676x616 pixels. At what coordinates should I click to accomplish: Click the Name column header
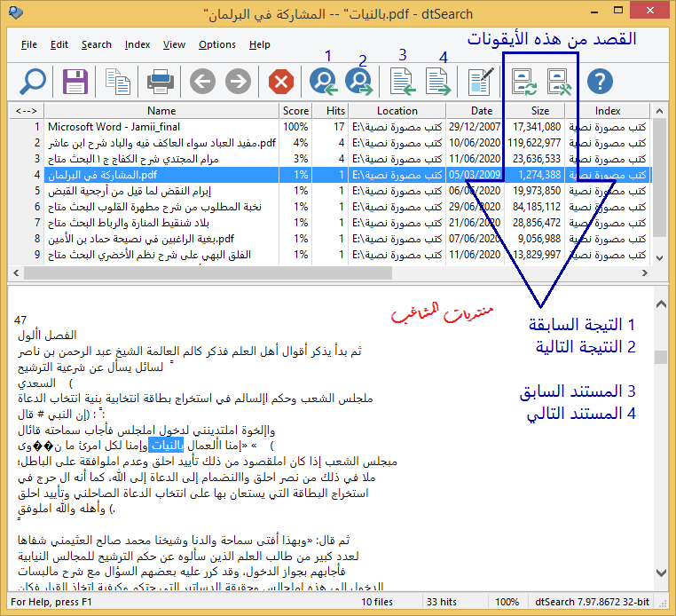pos(161,111)
